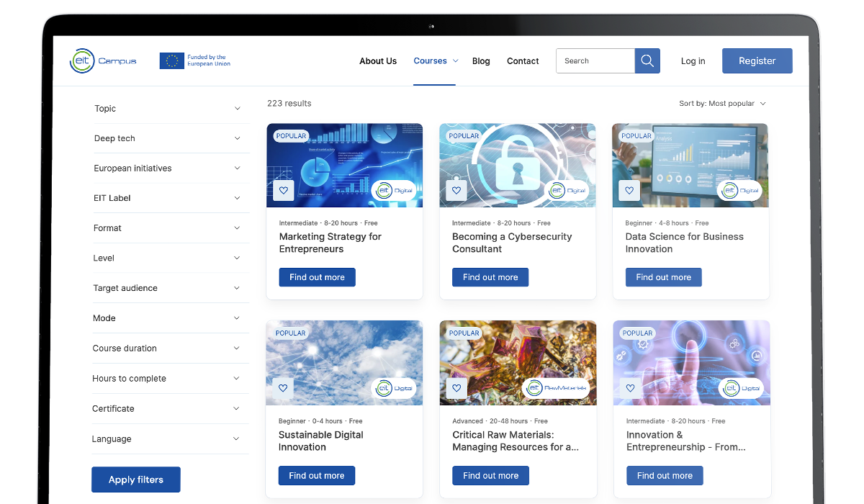The image size is (864, 504).
Task: Favorite the Marketing Strategy for Entrepreneurs course
Action: point(283,190)
